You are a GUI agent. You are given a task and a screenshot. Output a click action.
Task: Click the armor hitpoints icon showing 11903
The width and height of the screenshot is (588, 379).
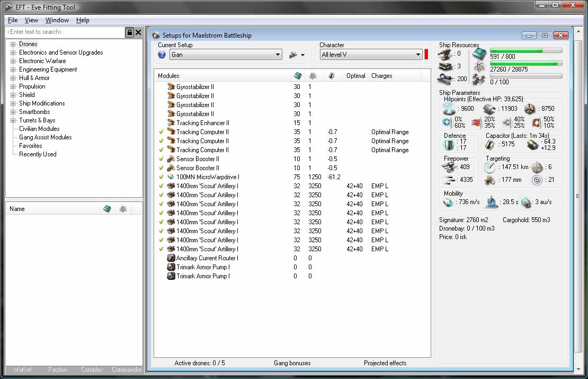(x=489, y=109)
